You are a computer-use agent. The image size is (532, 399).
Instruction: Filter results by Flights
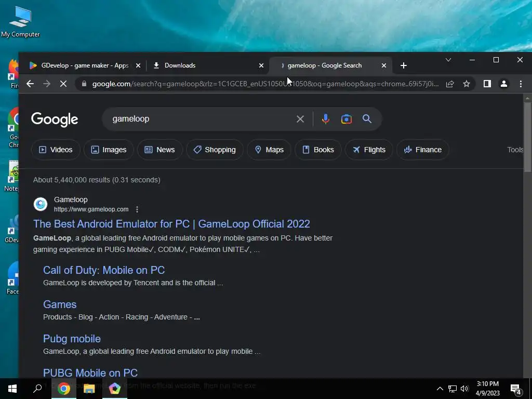(x=369, y=150)
